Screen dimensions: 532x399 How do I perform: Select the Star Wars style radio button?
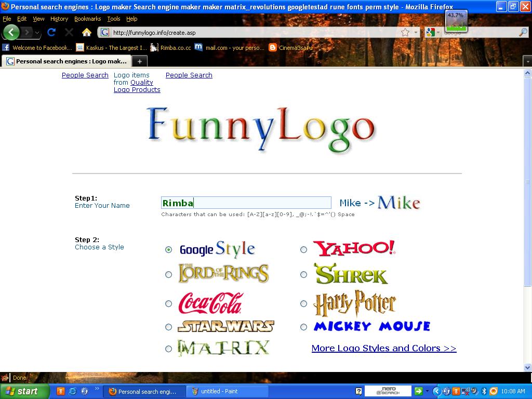click(169, 327)
